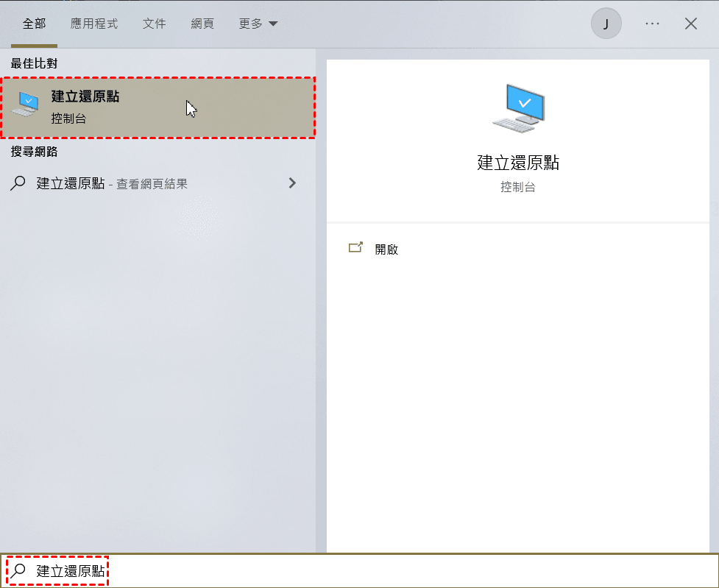The width and height of the screenshot is (719, 588).
Task: Switch to the 應用程式 tab
Action: point(94,24)
